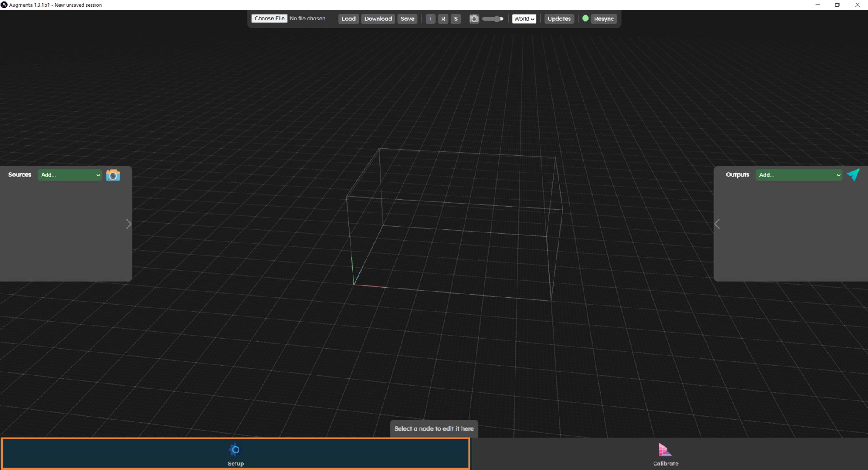
Task: Click the paper plane icon in Outputs
Action: point(853,175)
